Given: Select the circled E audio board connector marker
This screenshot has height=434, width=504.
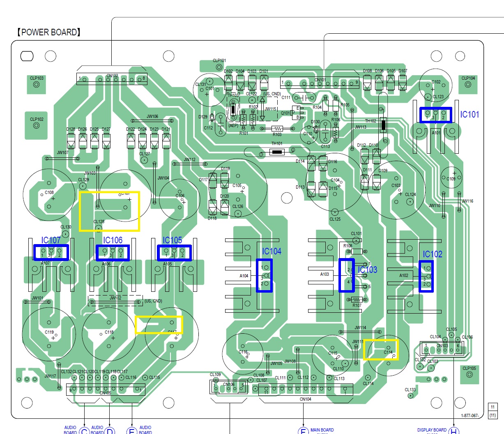Looking at the screenshot, I should [132, 431].
